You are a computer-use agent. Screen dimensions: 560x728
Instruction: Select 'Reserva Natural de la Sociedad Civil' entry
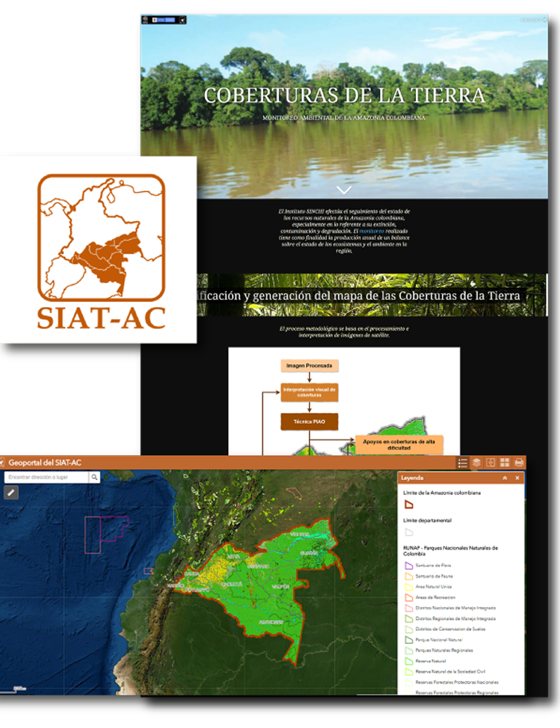tap(445, 672)
